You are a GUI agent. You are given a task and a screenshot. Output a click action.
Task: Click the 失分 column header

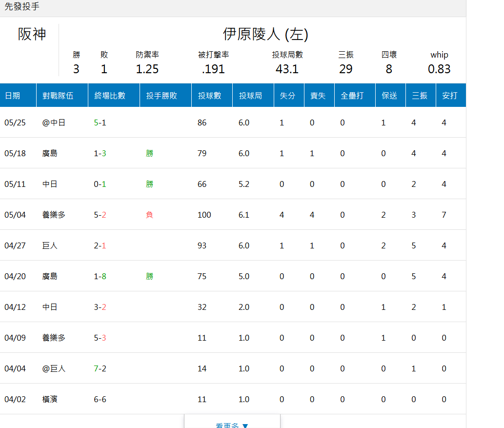(x=289, y=96)
